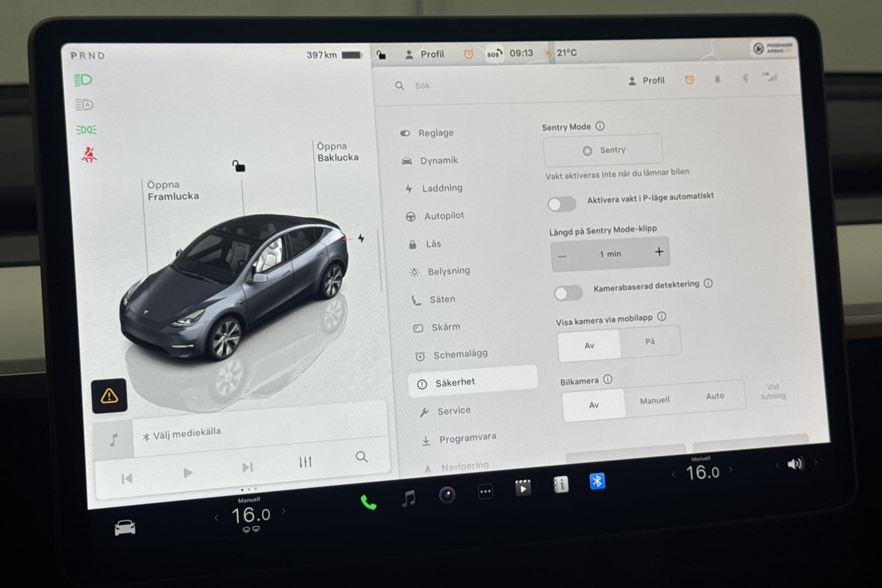Tap the media play button

pos(187,473)
